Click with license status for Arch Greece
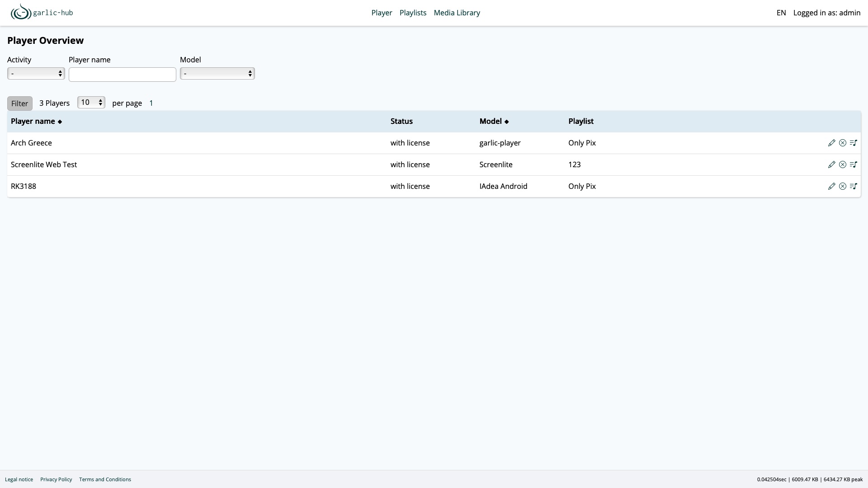Screen dimensions: 868x488 pos(410,143)
